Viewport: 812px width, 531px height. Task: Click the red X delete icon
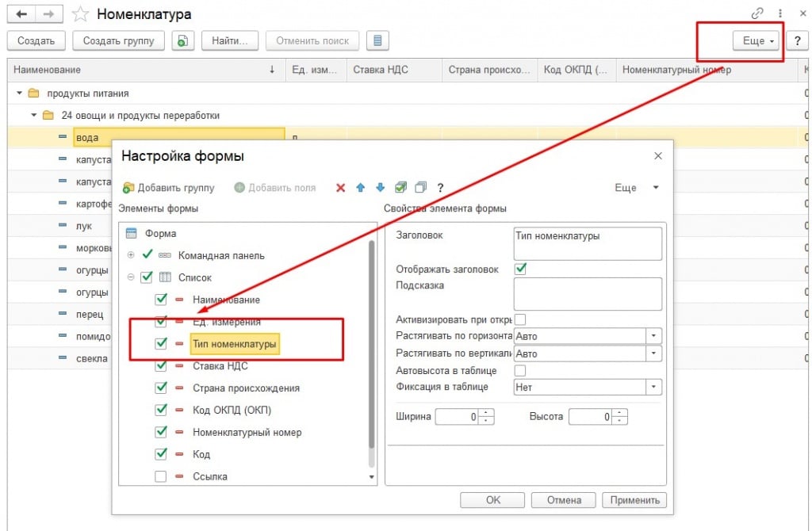pos(340,188)
